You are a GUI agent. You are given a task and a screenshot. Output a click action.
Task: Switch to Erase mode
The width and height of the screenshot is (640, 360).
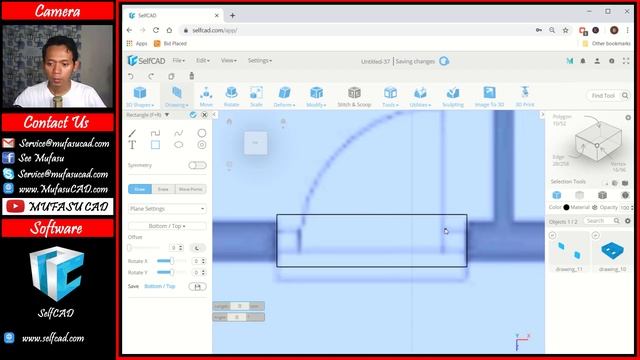(163, 189)
